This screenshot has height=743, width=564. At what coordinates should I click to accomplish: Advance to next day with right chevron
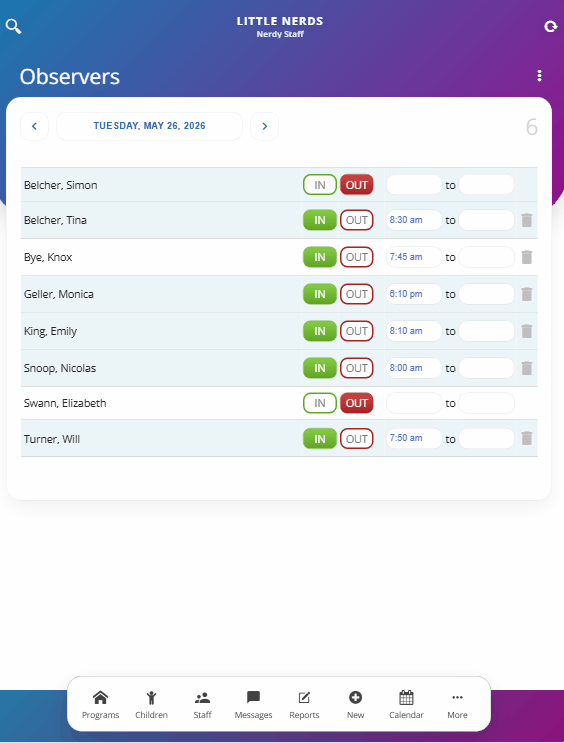[x=264, y=126]
